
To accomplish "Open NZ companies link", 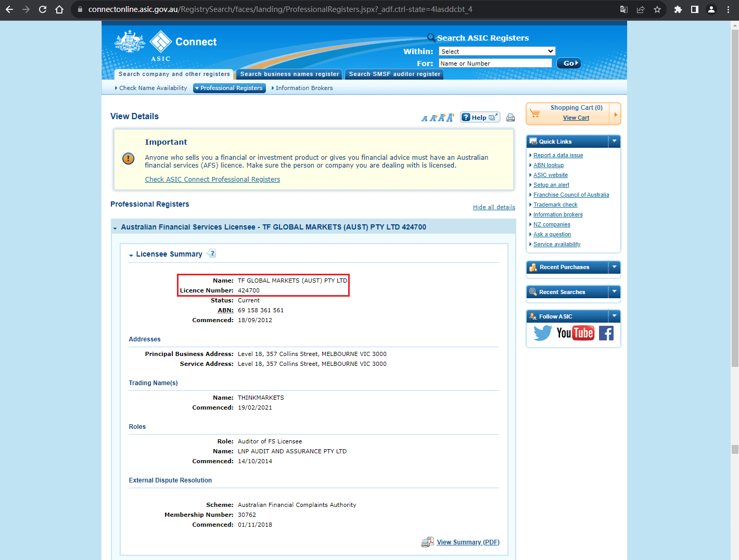I will (552, 224).
